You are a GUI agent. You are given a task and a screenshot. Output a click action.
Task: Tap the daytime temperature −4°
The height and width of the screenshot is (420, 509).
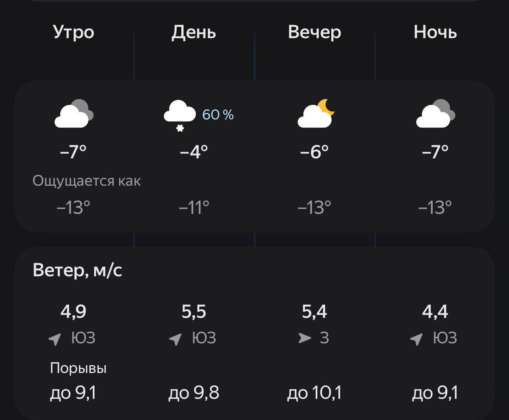194,152
